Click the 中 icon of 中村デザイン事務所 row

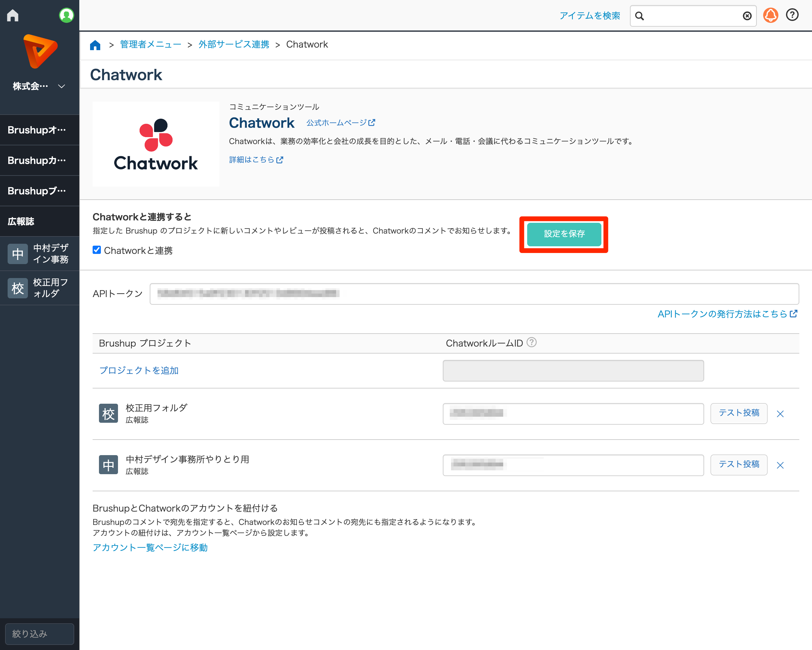click(x=108, y=465)
